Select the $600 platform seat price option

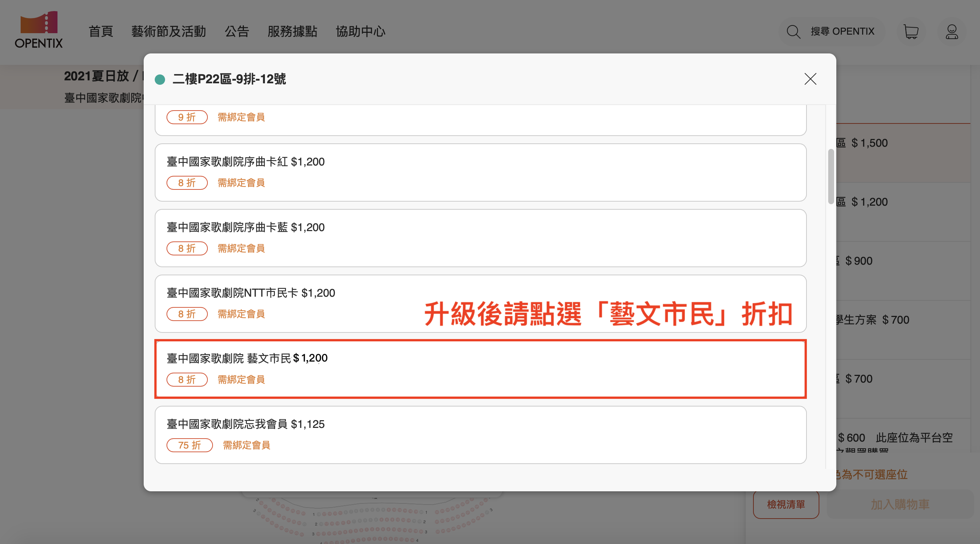point(903,436)
